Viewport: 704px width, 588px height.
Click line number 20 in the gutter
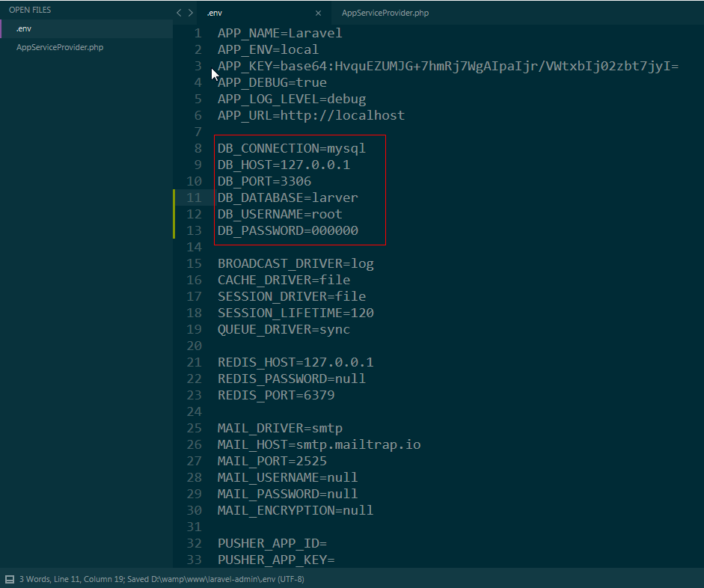pyautogui.click(x=194, y=346)
